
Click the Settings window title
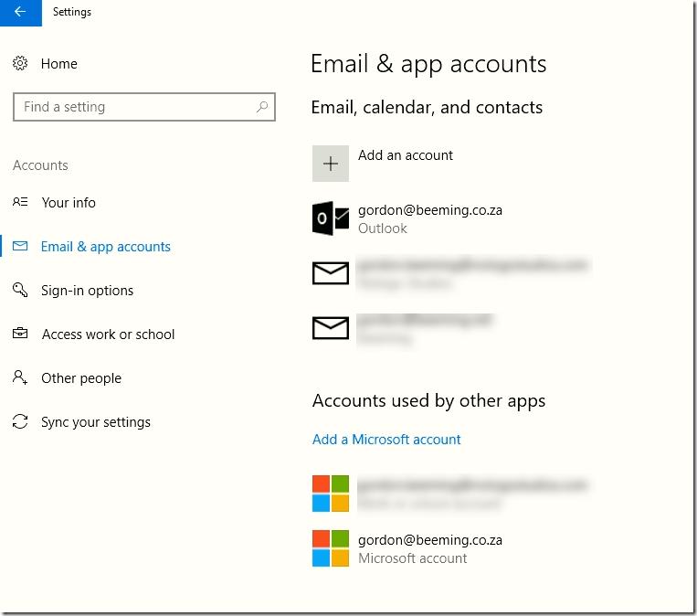(72, 12)
